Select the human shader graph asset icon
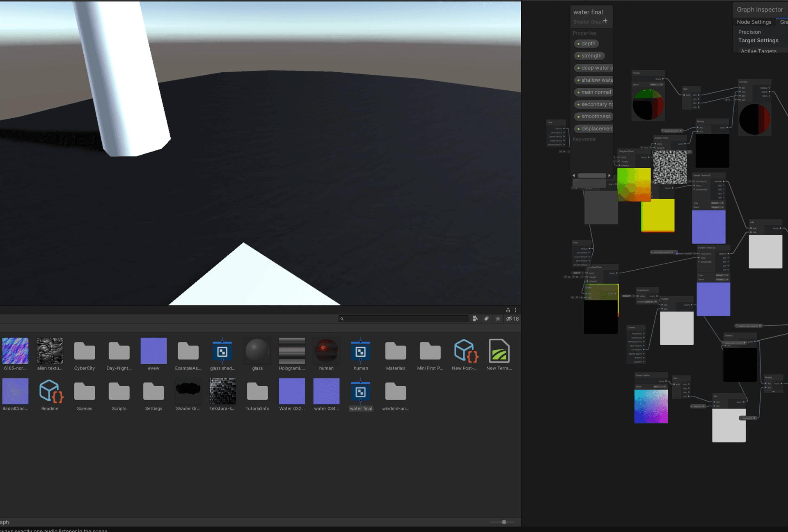 [x=361, y=351]
